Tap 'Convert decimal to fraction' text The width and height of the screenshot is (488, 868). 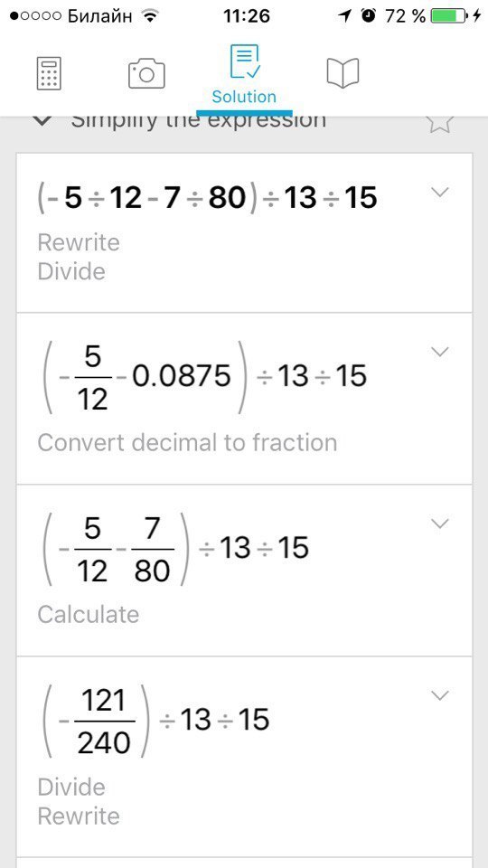187,443
